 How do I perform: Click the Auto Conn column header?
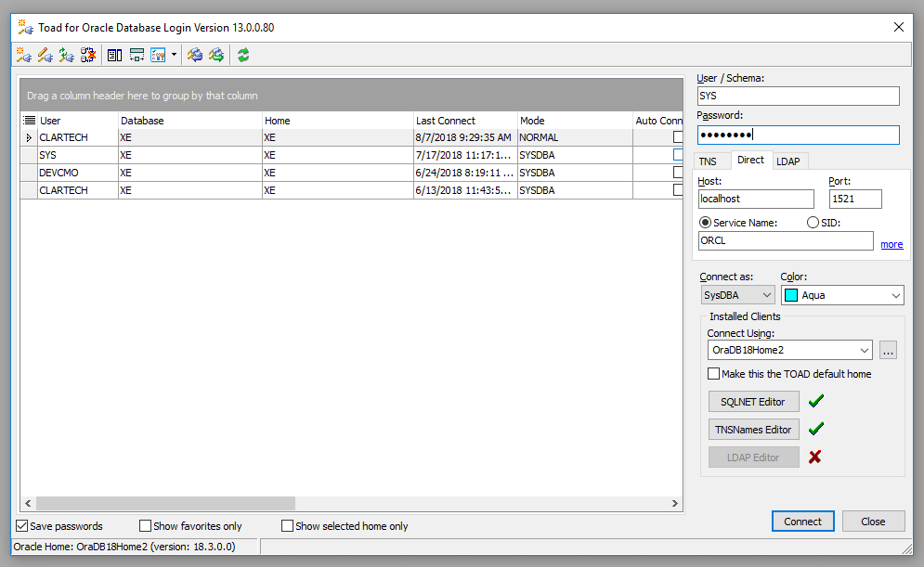coord(658,121)
